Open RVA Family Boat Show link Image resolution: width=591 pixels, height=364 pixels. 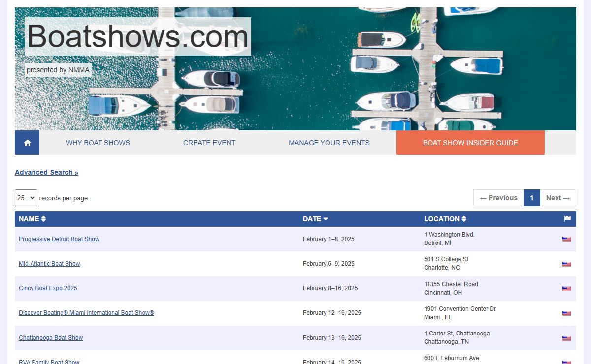(x=49, y=362)
